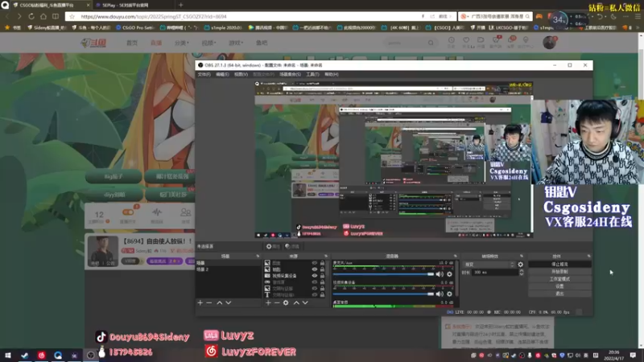Open the 编辑(E) menu in OBS
Screen dimensions: 644x362
click(222, 74)
